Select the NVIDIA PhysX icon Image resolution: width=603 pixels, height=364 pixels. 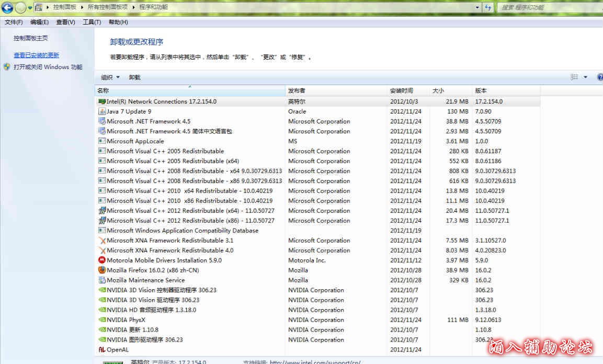coord(102,320)
